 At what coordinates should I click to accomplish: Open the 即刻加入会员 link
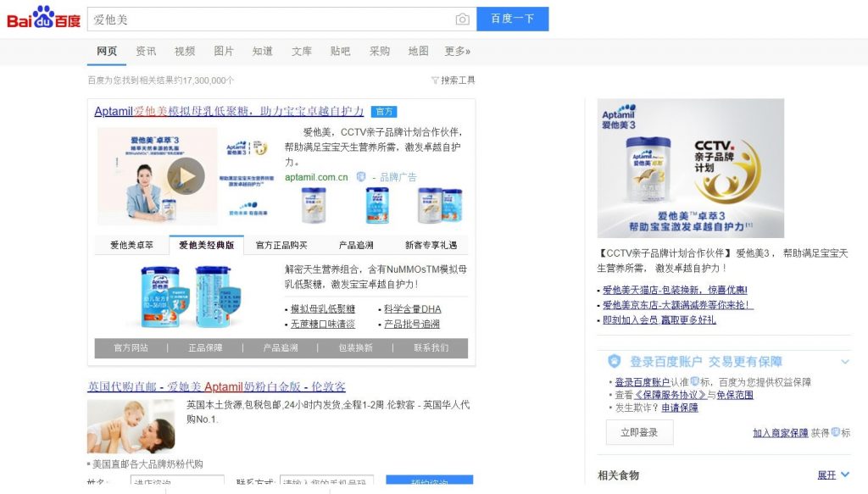pyautogui.click(x=659, y=319)
